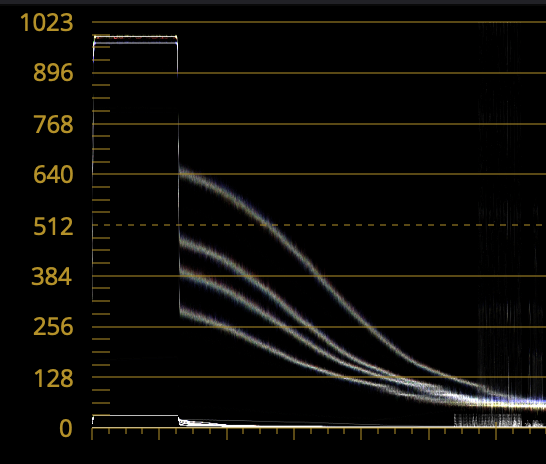The height and width of the screenshot is (464, 546).
Task: Click the dashed 512 graticule line
Action: (319, 225)
